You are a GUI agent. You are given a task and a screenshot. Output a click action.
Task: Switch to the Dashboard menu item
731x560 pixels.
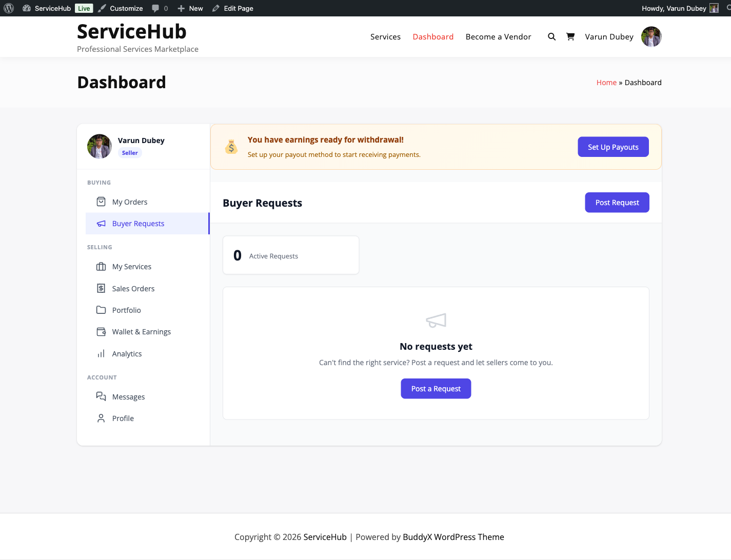tap(433, 36)
